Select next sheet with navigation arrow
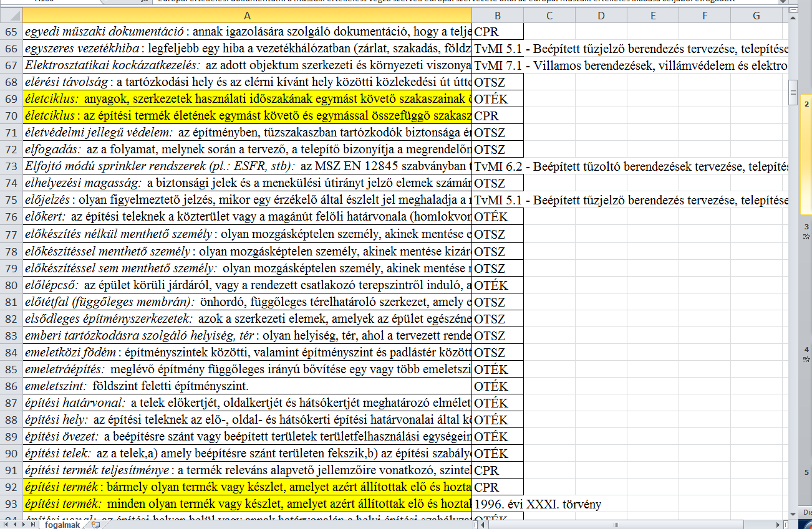The image size is (812, 529). [x=24, y=525]
